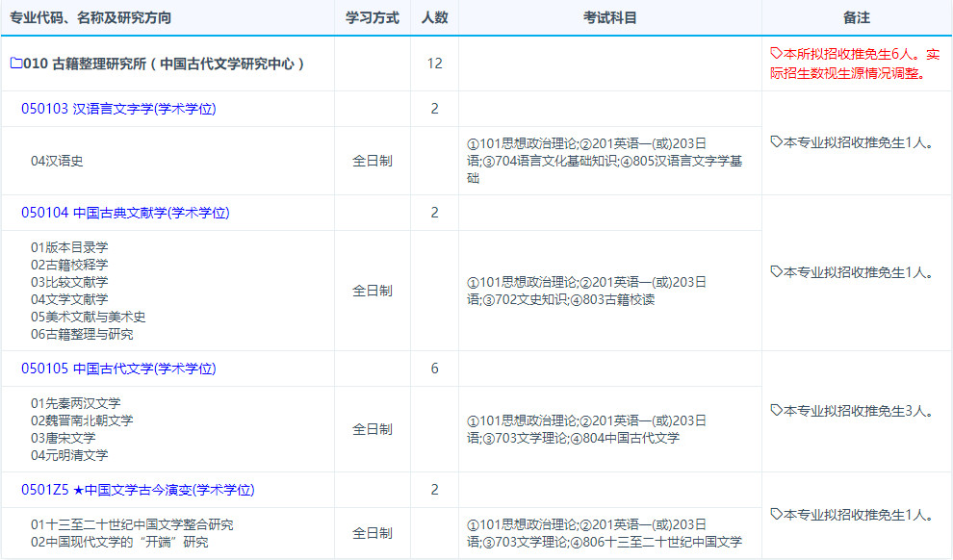Open the 050104 中国古典文献学 major link
Screen dimensions: 953x560
pyautogui.click(x=125, y=213)
